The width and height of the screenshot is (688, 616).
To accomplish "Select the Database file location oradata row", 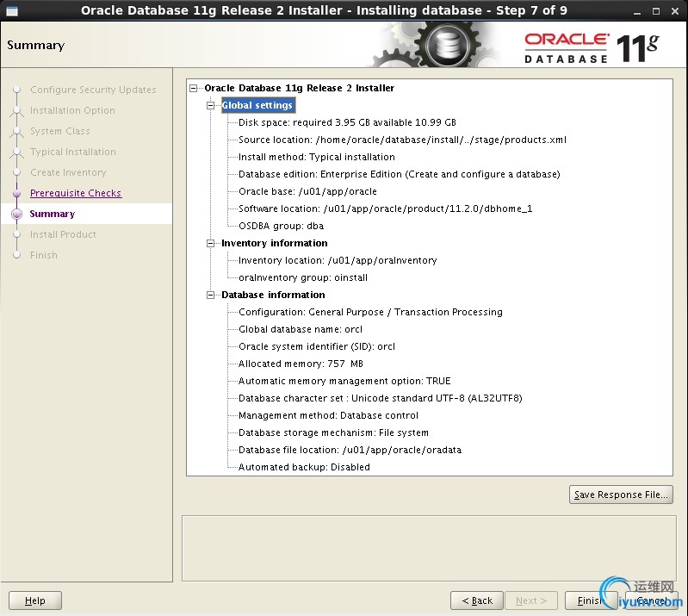I will [x=350, y=450].
